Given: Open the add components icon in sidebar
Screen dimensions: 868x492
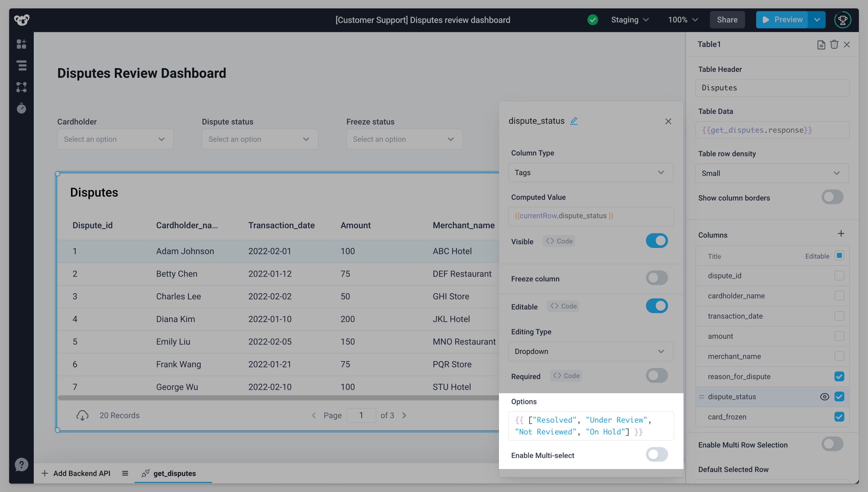Looking at the screenshot, I should pos(21,44).
